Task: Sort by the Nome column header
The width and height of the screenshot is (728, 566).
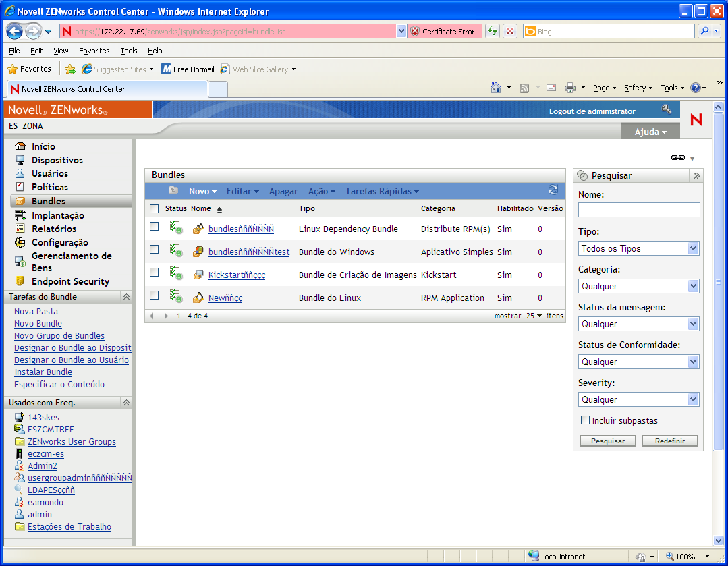Action: (x=201, y=209)
